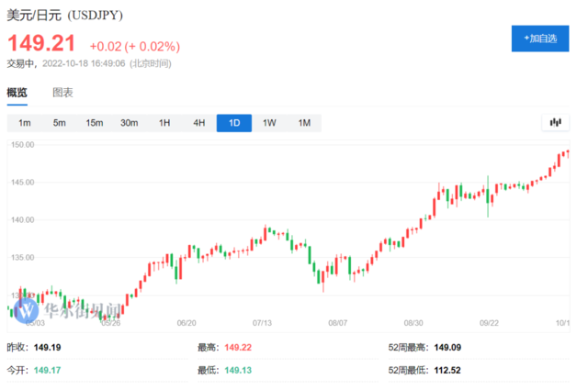Screen dimensions: 588x390
Task: Click the latest candle near 149
Action: (x=568, y=153)
